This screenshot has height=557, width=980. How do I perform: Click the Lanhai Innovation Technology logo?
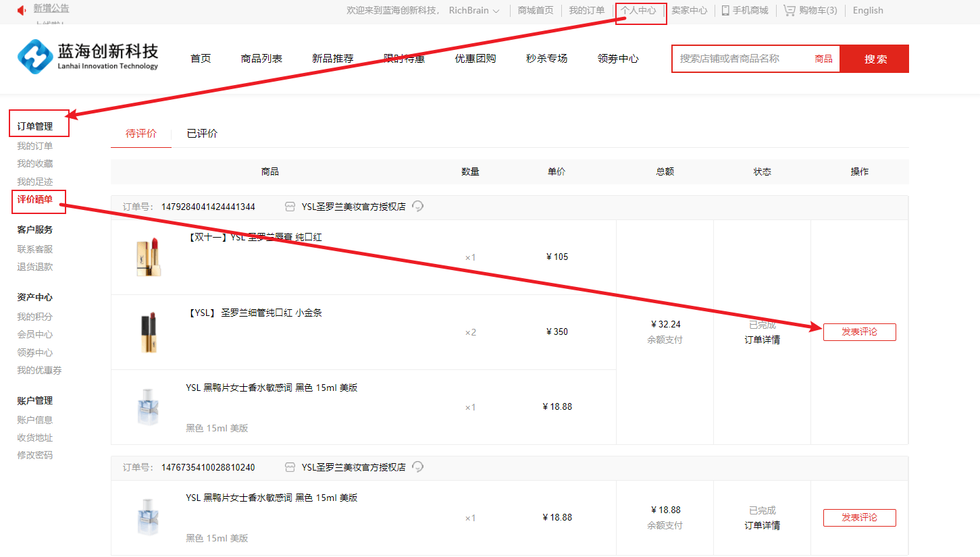coord(88,56)
